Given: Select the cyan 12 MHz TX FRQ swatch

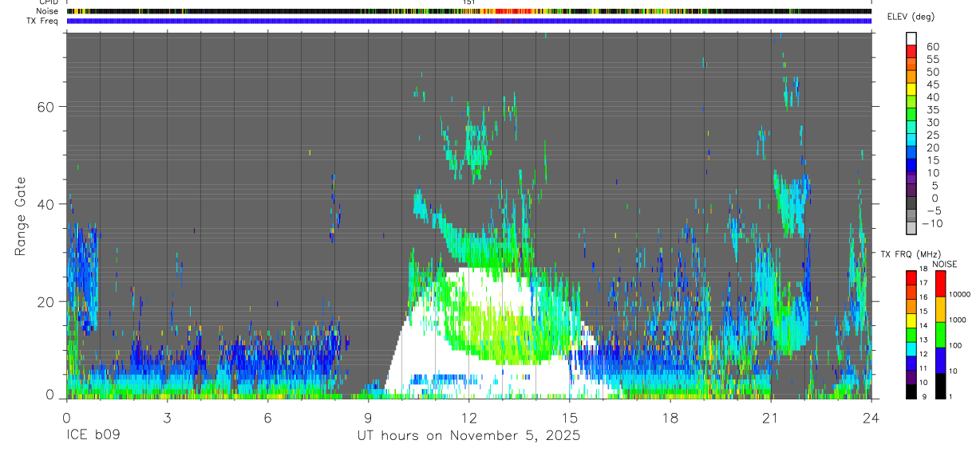Looking at the screenshot, I should (x=911, y=349).
